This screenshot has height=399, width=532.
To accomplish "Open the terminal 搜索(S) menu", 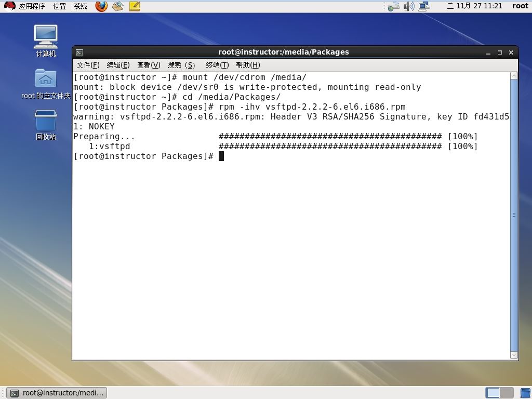I will [x=181, y=65].
